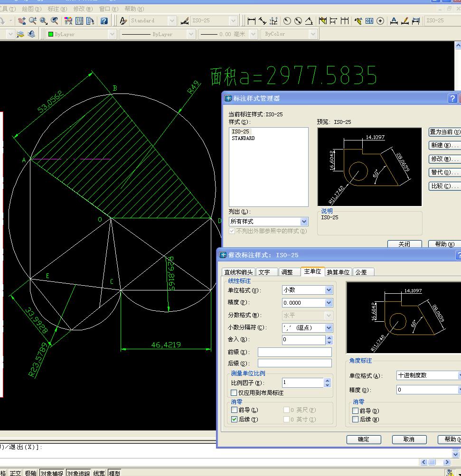This screenshot has width=461, height=476.
Task: Click the Linear dimension tool icon
Action: pyautogui.click(x=252, y=21)
